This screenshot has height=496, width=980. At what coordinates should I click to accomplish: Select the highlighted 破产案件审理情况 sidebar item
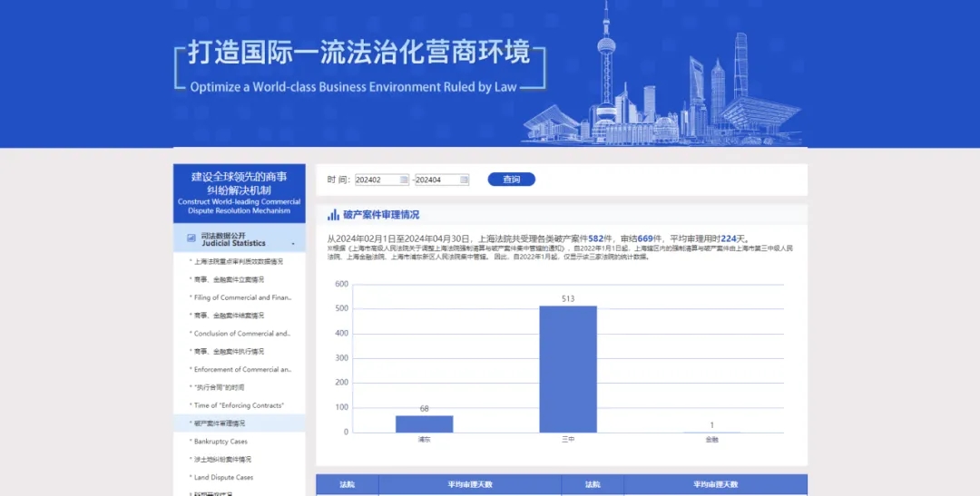[219, 423]
